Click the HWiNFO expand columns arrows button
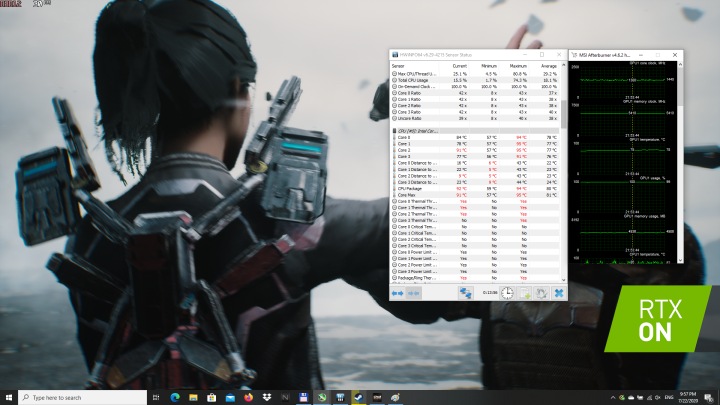This screenshot has width=720, height=405. pos(397,293)
